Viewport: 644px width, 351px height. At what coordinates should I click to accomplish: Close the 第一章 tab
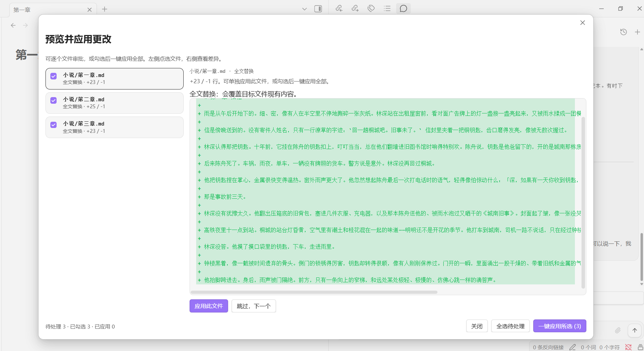(90, 10)
